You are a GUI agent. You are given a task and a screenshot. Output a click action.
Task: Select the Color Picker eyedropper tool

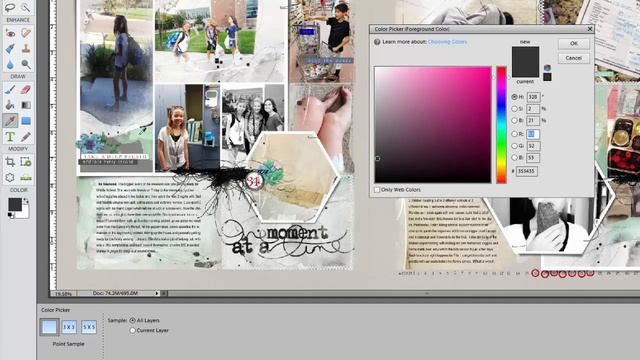click(10, 120)
